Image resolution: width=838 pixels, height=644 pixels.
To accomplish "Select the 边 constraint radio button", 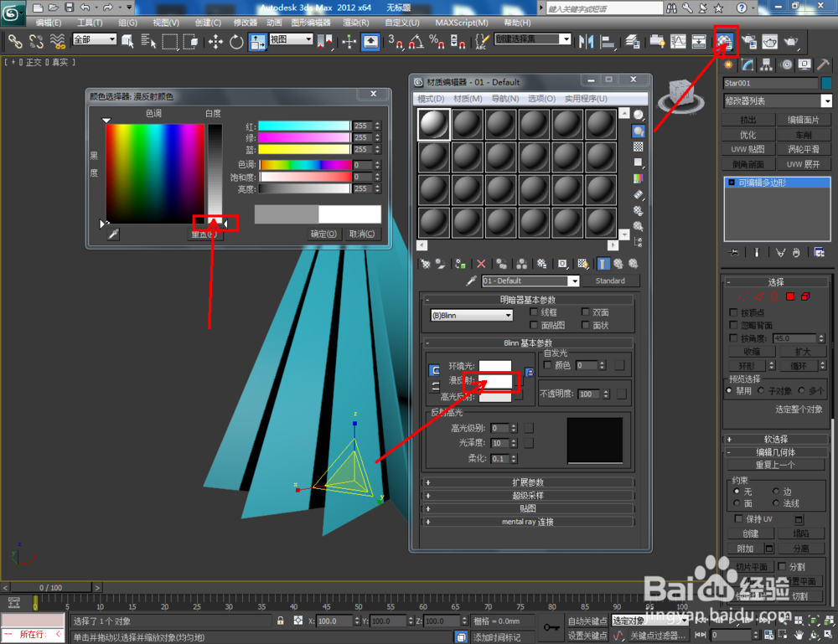I will (775, 492).
